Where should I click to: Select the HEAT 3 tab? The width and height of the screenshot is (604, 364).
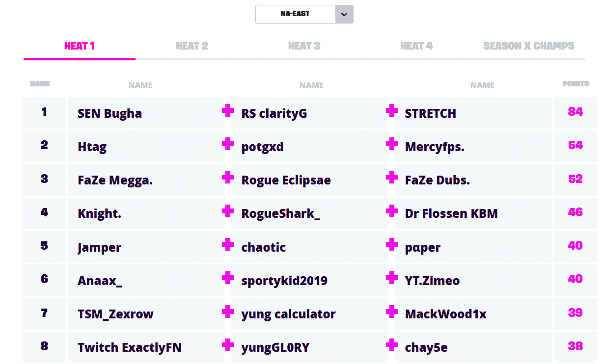(x=304, y=46)
